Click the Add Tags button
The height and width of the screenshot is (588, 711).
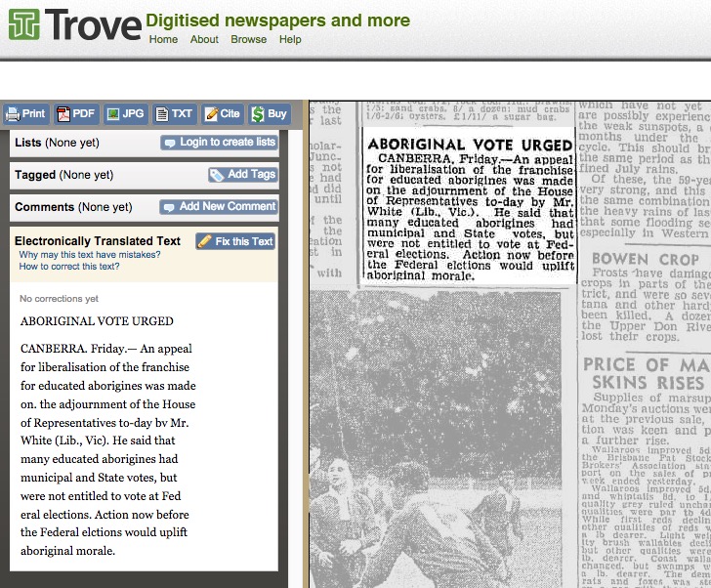tap(243, 175)
